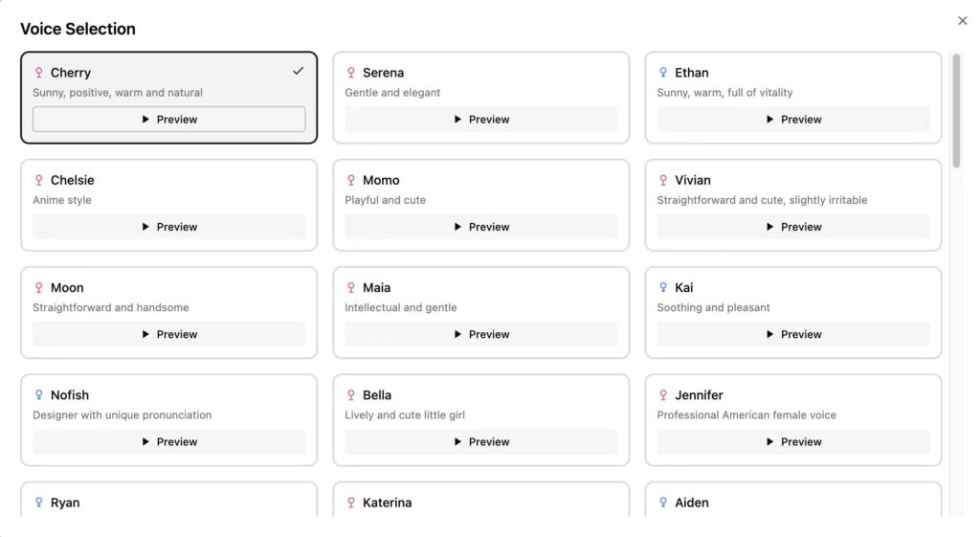
Task: Play the Momo voice preview
Action: (x=481, y=227)
